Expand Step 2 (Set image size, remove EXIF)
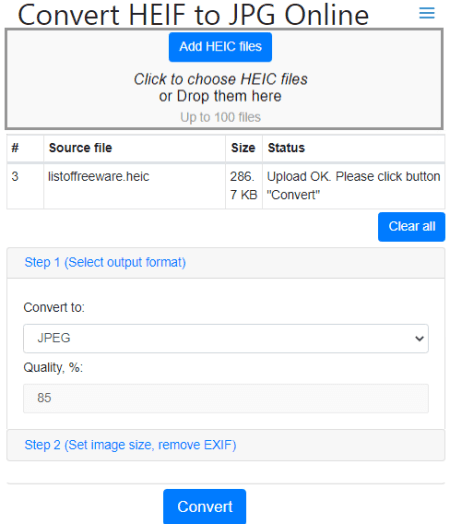This screenshot has height=524, width=450. point(130,445)
